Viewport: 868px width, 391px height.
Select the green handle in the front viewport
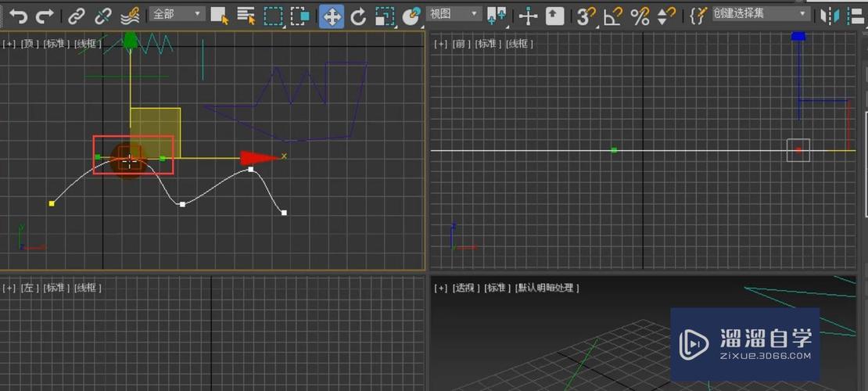[x=614, y=150]
